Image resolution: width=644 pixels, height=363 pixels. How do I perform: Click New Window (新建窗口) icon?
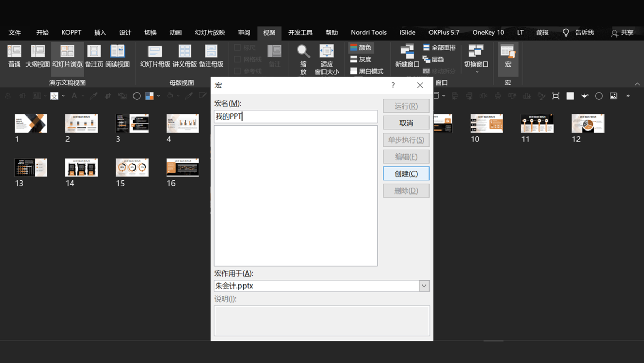point(407,52)
